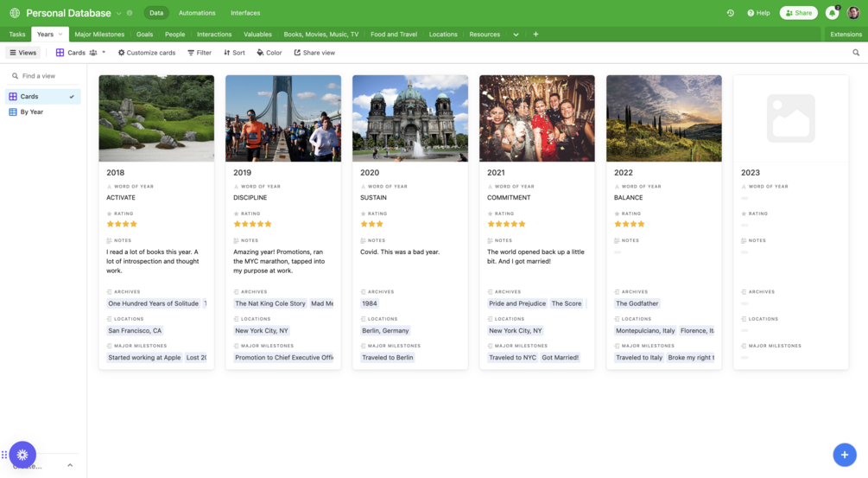
Task: Open the user profile avatar
Action: pyautogui.click(x=853, y=13)
